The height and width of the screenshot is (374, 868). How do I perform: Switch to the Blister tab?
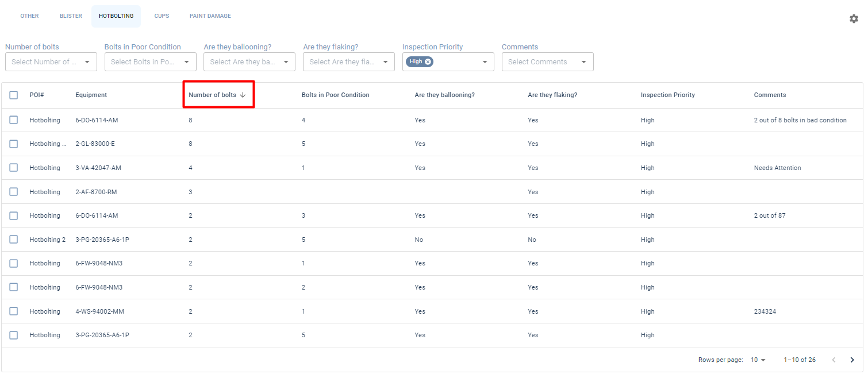pyautogui.click(x=71, y=16)
